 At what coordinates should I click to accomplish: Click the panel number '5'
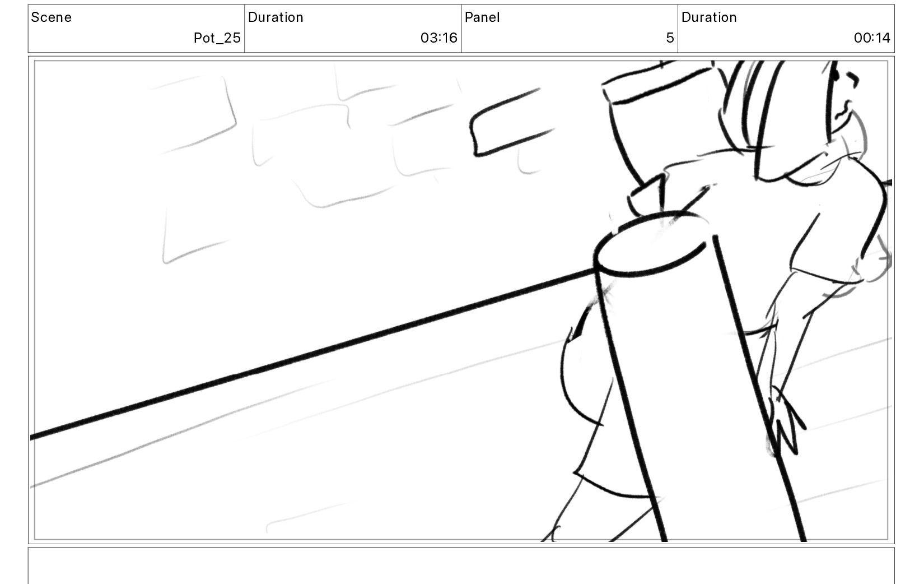click(x=670, y=38)
